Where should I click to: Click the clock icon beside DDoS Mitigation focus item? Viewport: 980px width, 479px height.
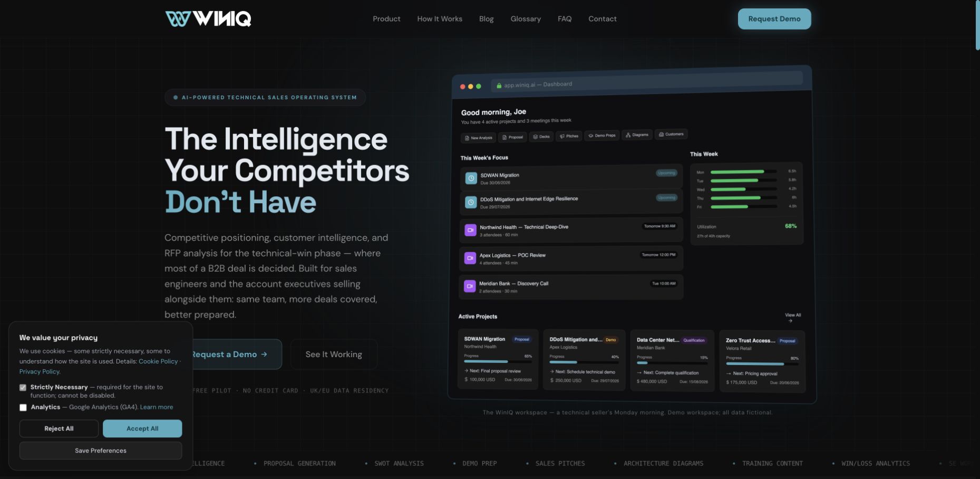[471, 202]
